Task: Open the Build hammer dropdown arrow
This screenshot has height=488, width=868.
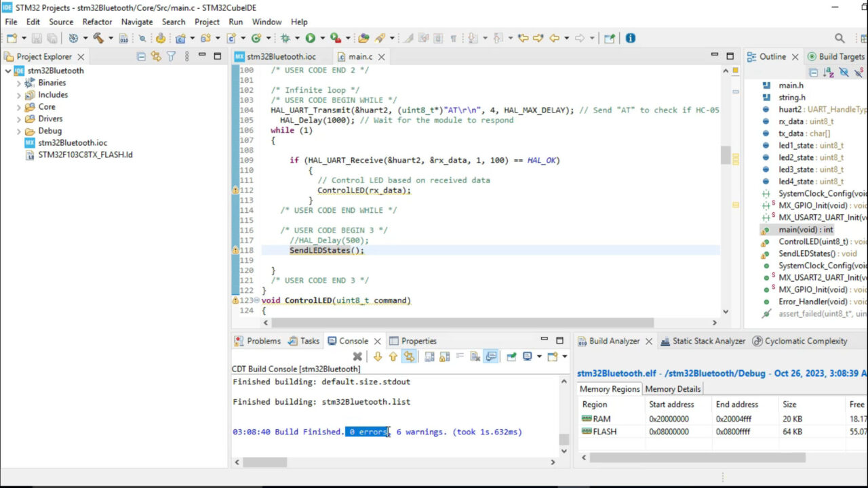Action: pyautogui.click(x=111, y=38)
